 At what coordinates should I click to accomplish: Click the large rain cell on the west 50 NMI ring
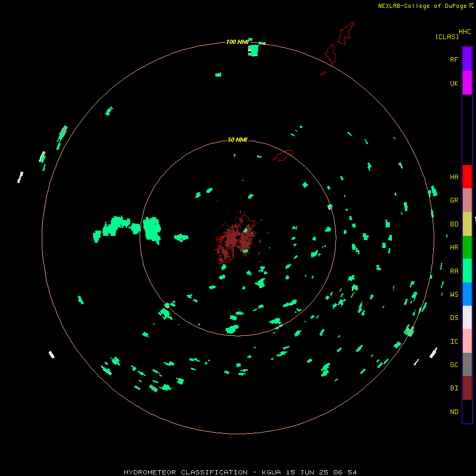(x=152, y=230)
